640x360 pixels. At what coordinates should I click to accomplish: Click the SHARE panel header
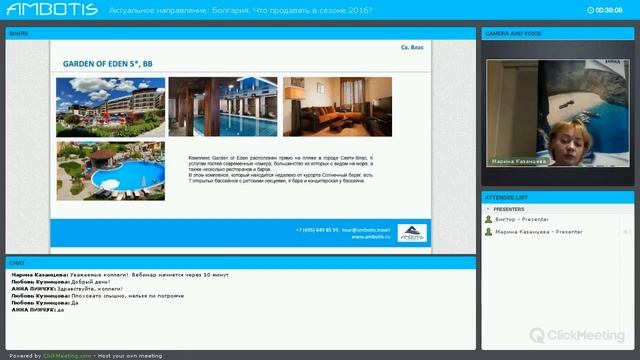coord(241,33)
